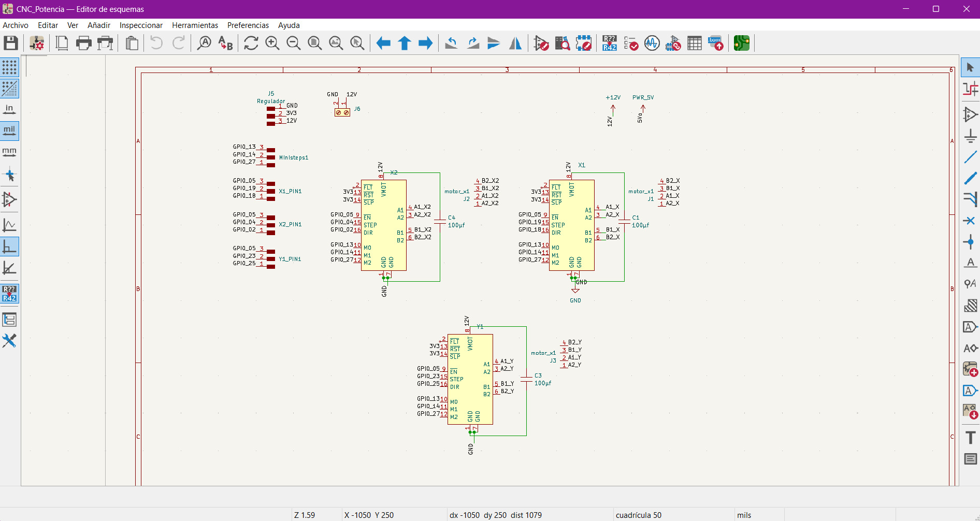The image size is (980, 521).
Task: Zoom out of the schematic
Action: [294, 43]
